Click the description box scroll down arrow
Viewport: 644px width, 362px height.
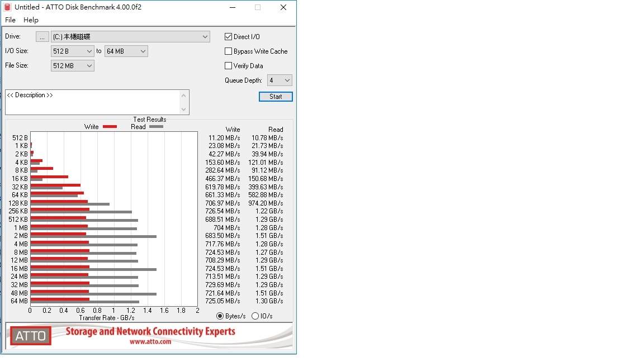point(183,109)
